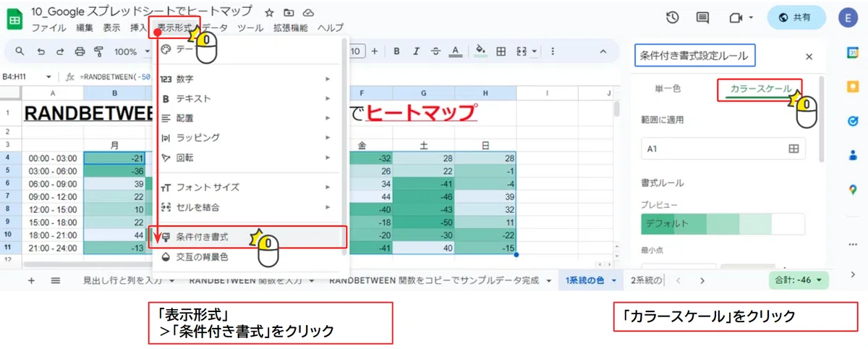Open the text color picker
868x349 pixels.
[455, 51]
